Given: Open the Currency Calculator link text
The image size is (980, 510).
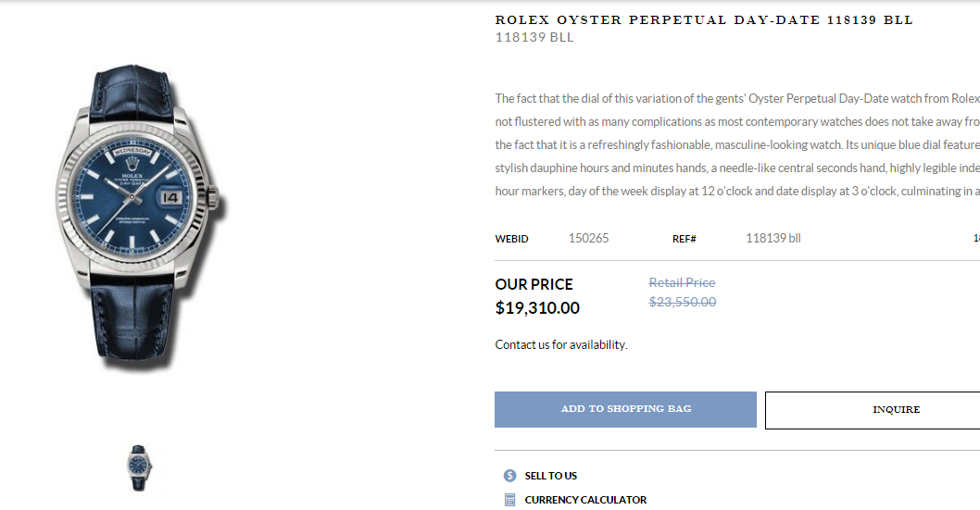Looking at the screenshot, I should coord(585,500).
